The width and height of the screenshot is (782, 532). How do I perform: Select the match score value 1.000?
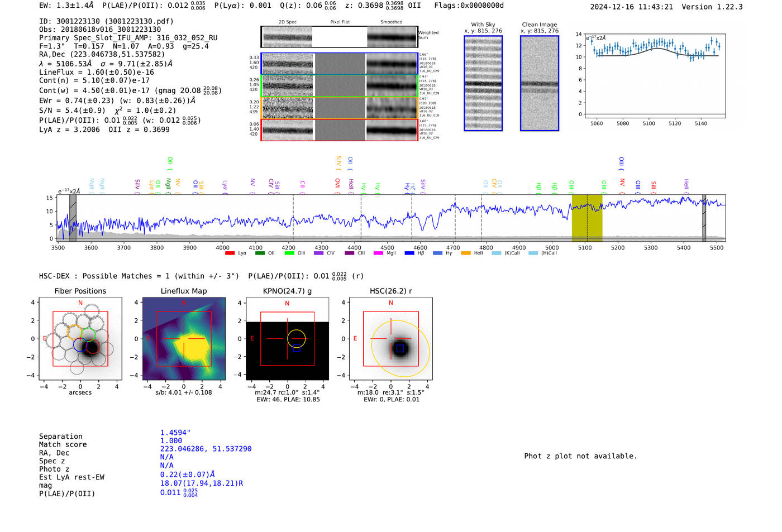(x=171, y=440)
